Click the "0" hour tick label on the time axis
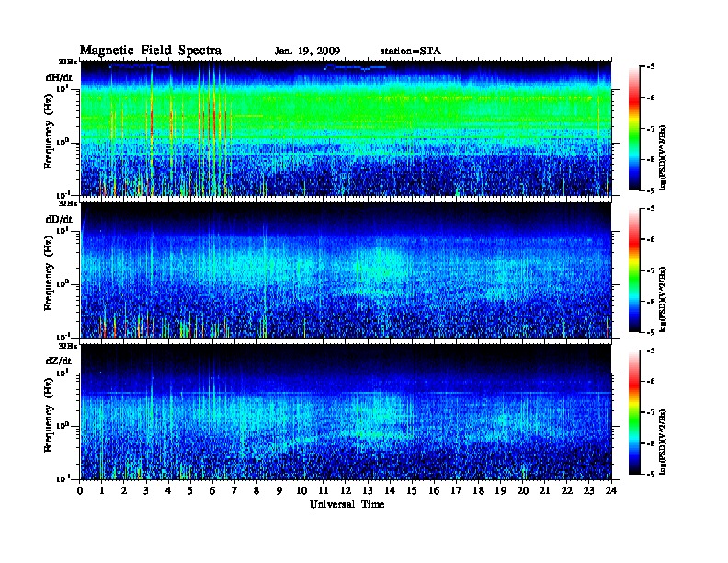The width and height of the screenshot is (728, 563). (80, 491)
